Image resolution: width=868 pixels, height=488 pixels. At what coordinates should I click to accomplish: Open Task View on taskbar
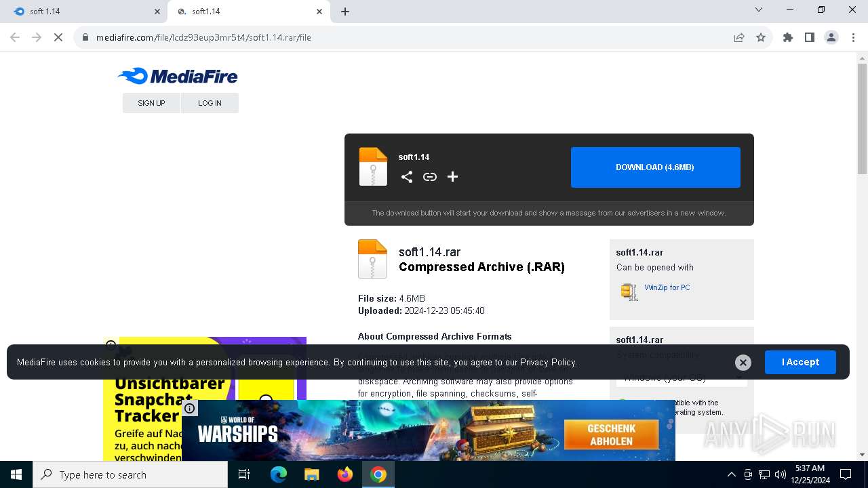pyautogui.click(x=244, y=474)
